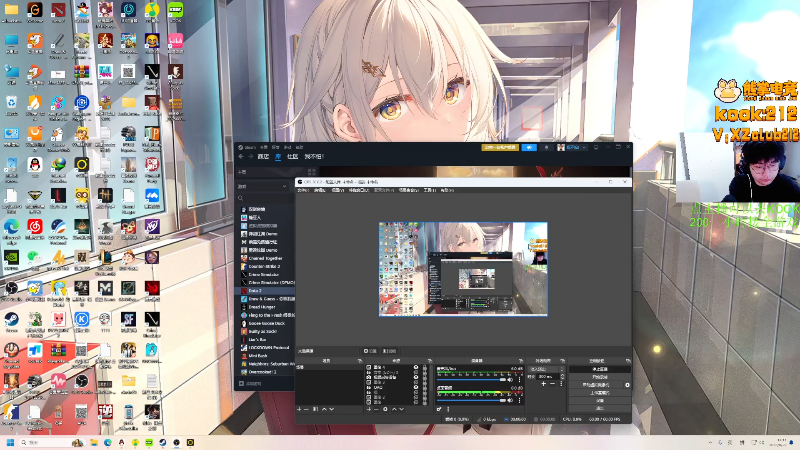Open source properties gear in Sources panel
800x450 pixels.
[385, 409]
